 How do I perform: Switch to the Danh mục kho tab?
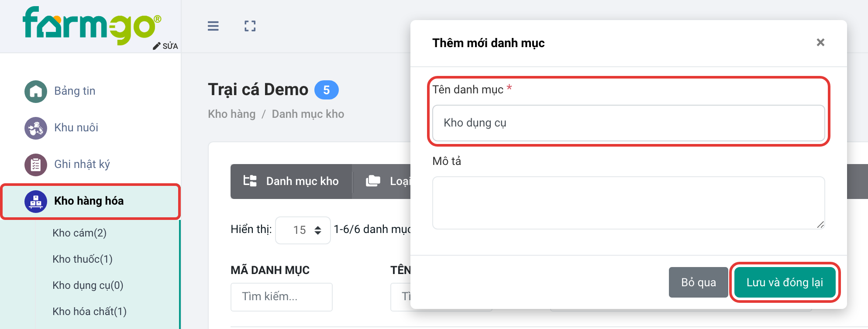(x=291, y=182)
